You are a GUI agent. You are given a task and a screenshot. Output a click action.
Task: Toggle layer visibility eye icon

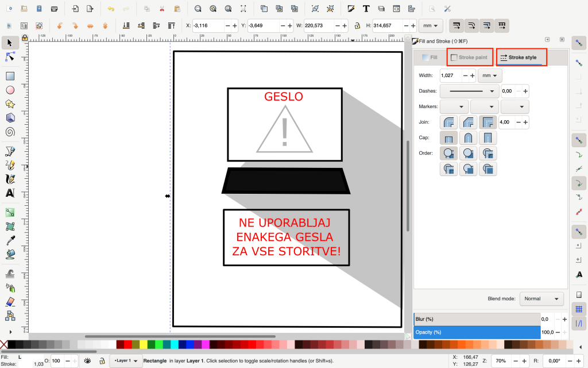click(87, 361)
